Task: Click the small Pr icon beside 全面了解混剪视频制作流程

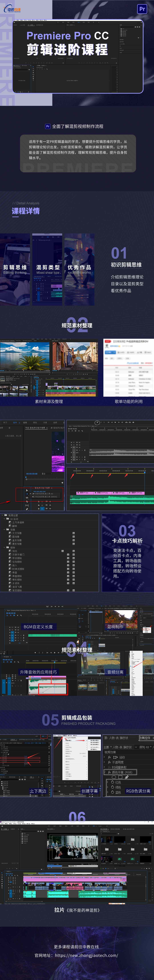Action: point(48,126)
